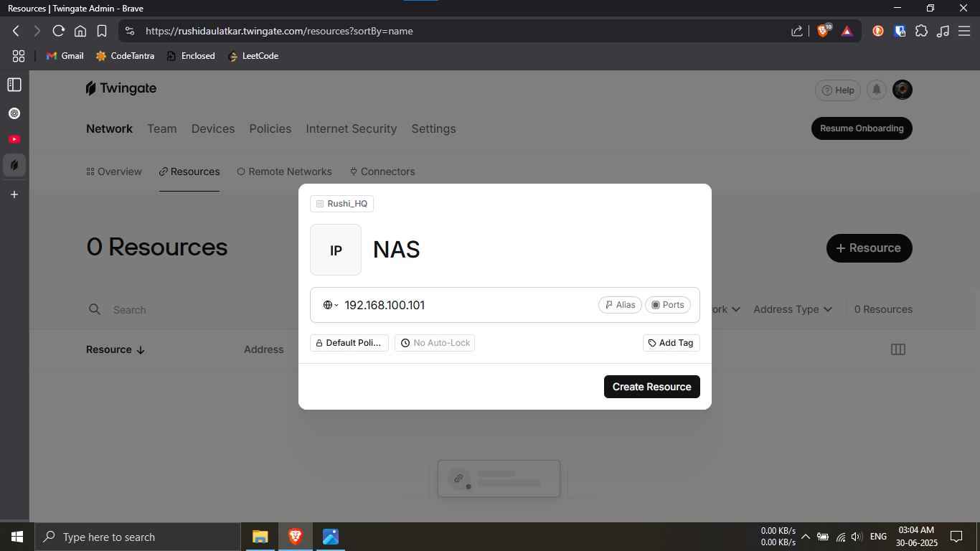Screen dimensions: 980x551
Task: Open the notifications bell icon
Action: (x=876, y=90)
